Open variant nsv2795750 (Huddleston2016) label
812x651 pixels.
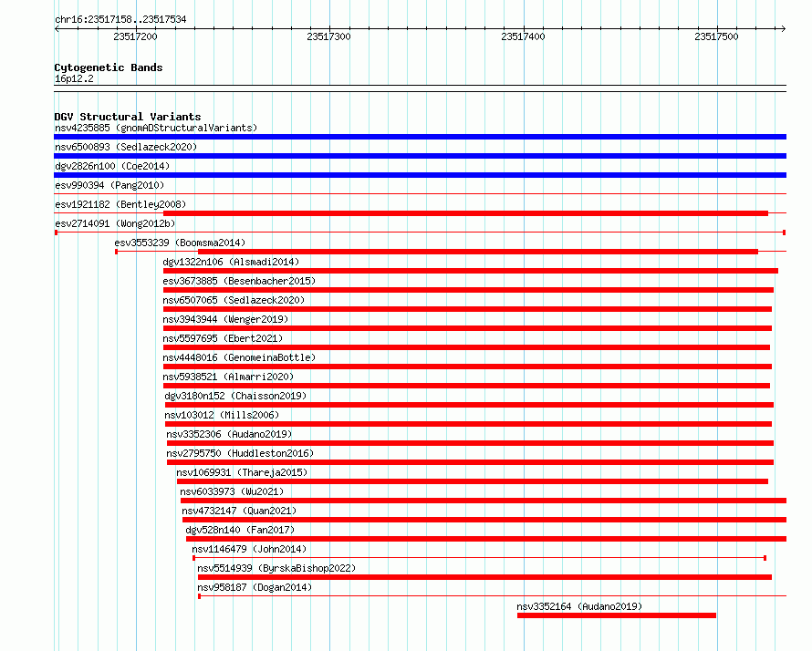pyautogui.click(x=240, y=453)
